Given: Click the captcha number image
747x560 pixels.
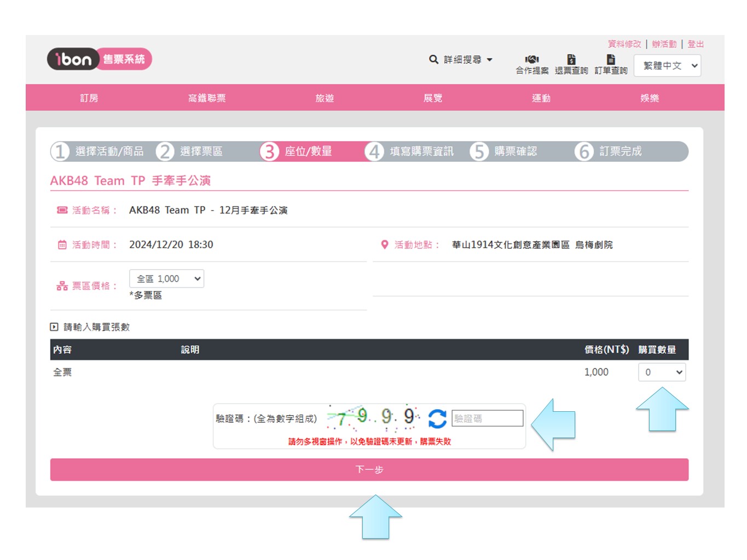Looking at the screenshot, I should pyautogui.click(x=374, y=418).
